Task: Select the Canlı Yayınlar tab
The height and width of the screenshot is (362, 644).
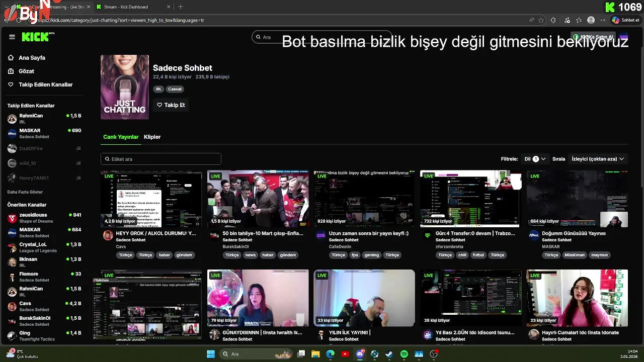Action: coord(121,137)
